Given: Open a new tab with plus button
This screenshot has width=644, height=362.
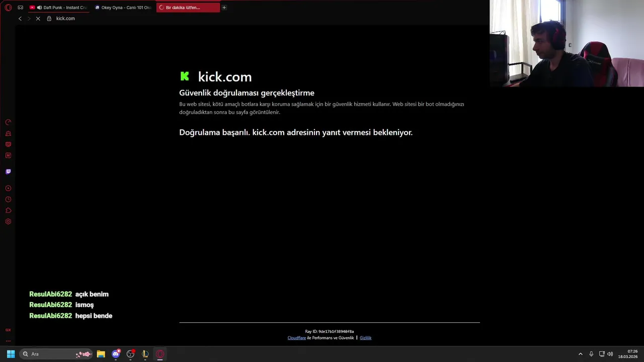Looking at the screenshot, I should (x=224, y=8).
